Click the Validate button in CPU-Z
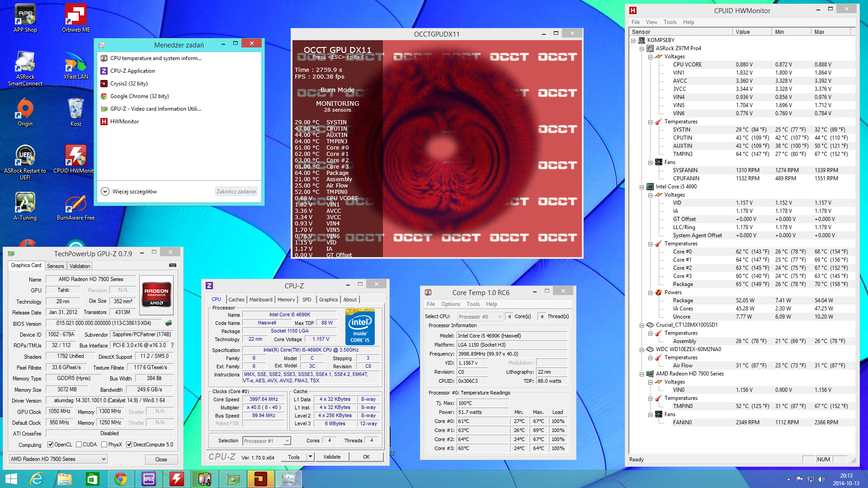 click(x=332, y=457)
